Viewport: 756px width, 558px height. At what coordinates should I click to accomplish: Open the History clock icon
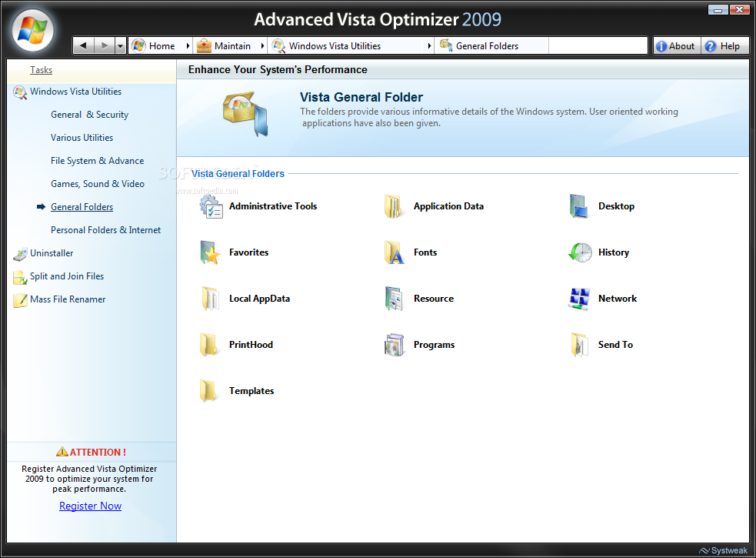coord(580,252)
